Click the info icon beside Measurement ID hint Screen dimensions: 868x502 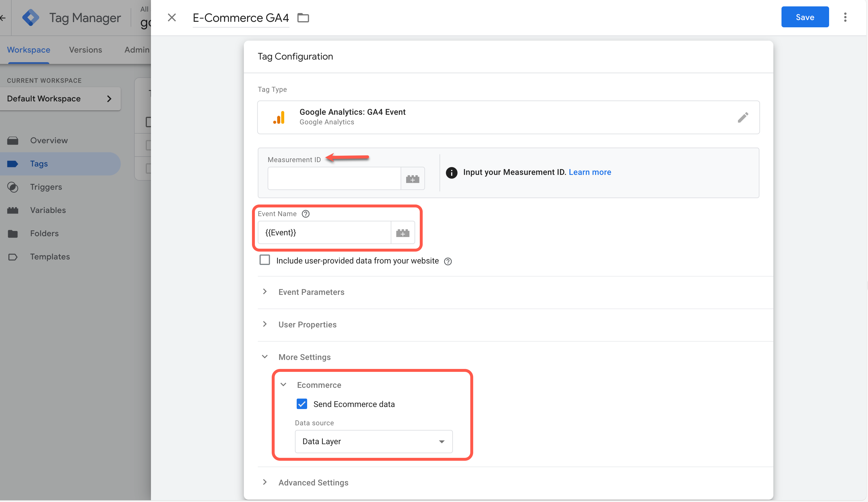click(x=452, y=172)
